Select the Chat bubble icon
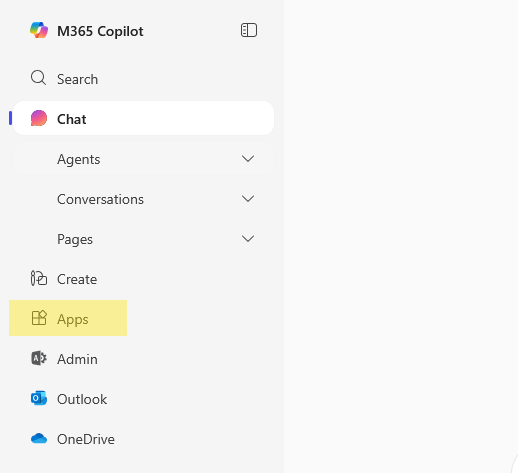The width and height of the screenshot is (518, 473). pyautogui.click(x=39, y=118)
